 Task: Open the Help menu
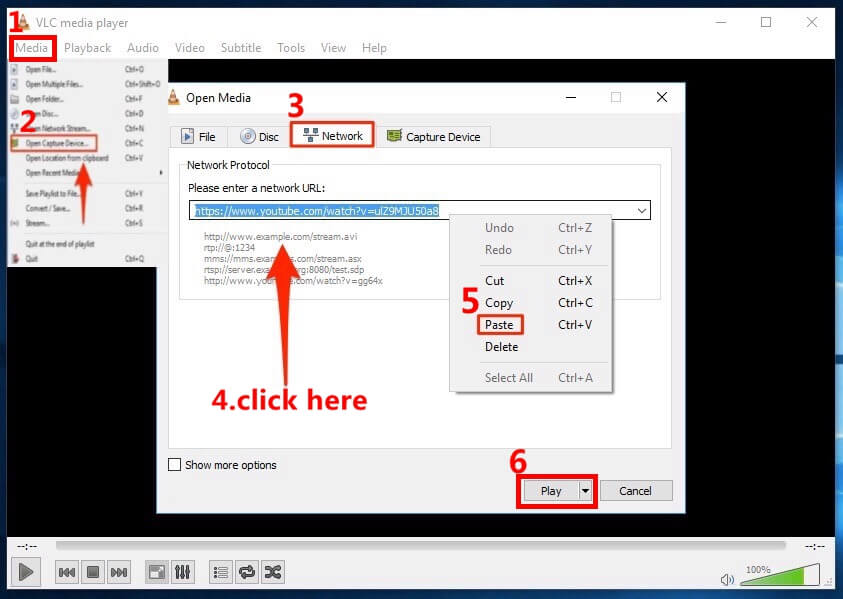pyautogui.click(x=374, y=48)
